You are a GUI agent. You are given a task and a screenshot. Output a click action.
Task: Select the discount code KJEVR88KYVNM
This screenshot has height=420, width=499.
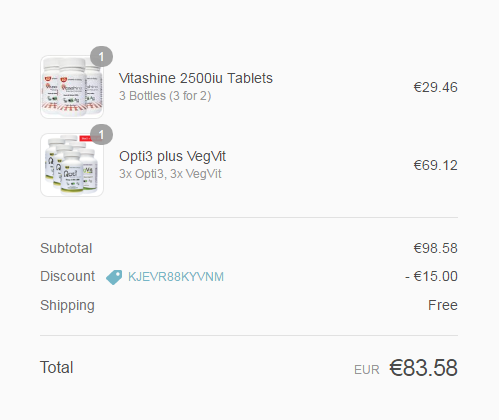click(176, 277)
